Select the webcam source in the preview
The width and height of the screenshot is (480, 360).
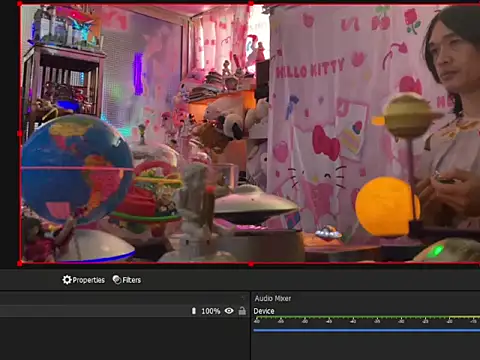[250, 133]
